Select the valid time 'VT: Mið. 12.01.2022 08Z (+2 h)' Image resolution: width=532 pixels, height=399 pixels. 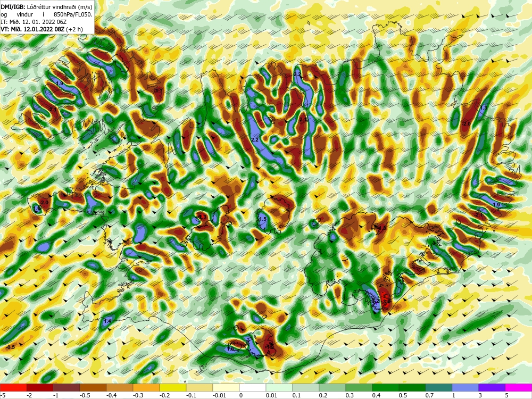(x=41, y=29)
